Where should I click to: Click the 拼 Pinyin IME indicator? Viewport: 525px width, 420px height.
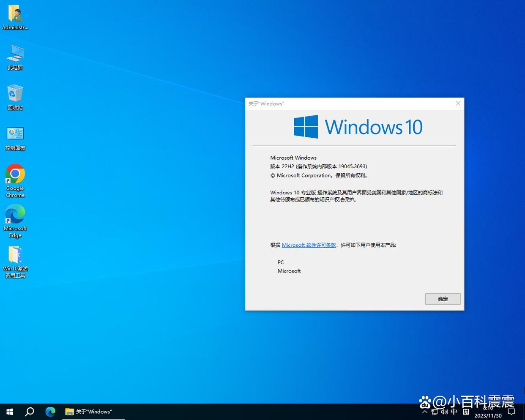tap(466, 412)
